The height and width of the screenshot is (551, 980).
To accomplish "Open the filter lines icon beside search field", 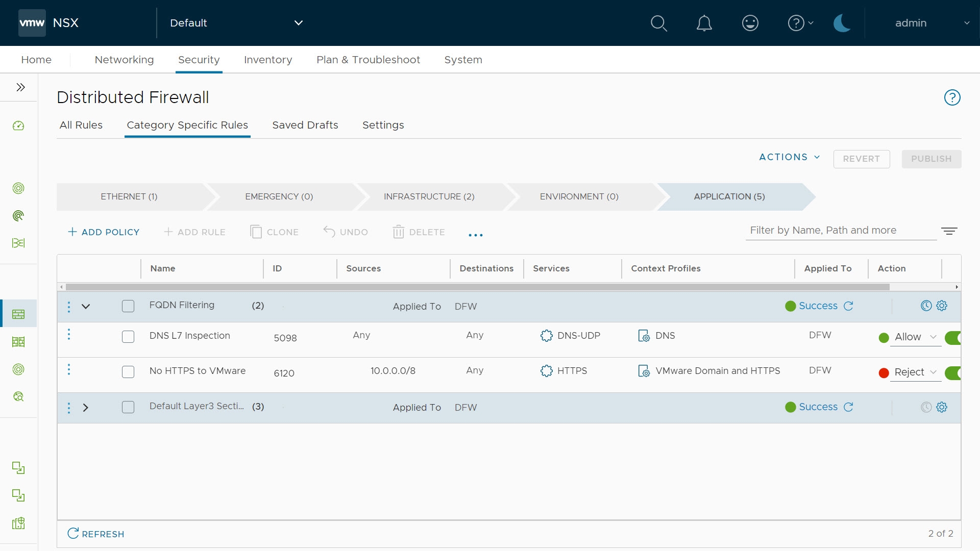I will [949, 231].
